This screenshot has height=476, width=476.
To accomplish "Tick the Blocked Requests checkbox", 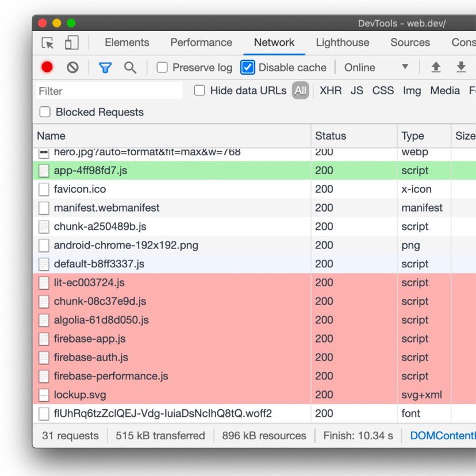I will (x=45, y=112).
